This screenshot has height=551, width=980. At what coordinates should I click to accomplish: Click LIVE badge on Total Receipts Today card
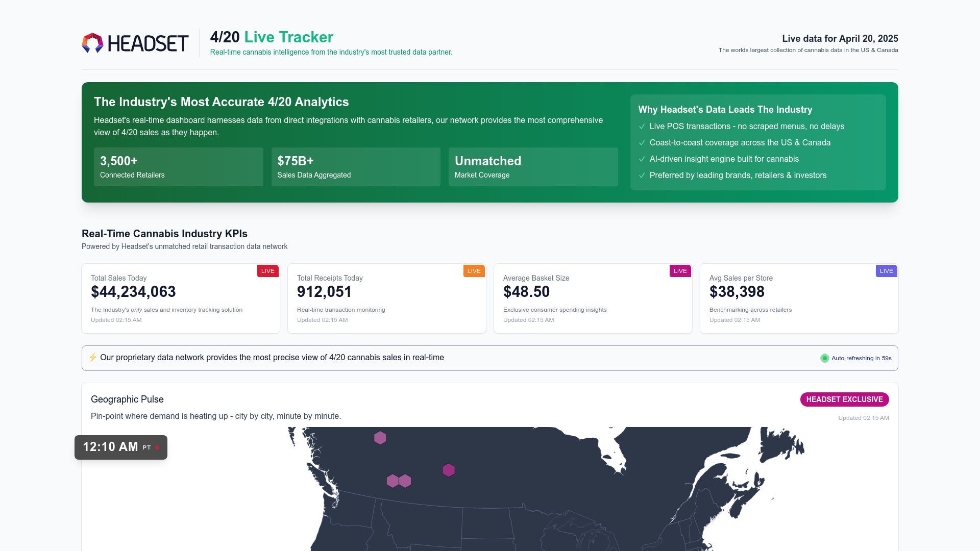pyautogui.click(x=474, y=271)
